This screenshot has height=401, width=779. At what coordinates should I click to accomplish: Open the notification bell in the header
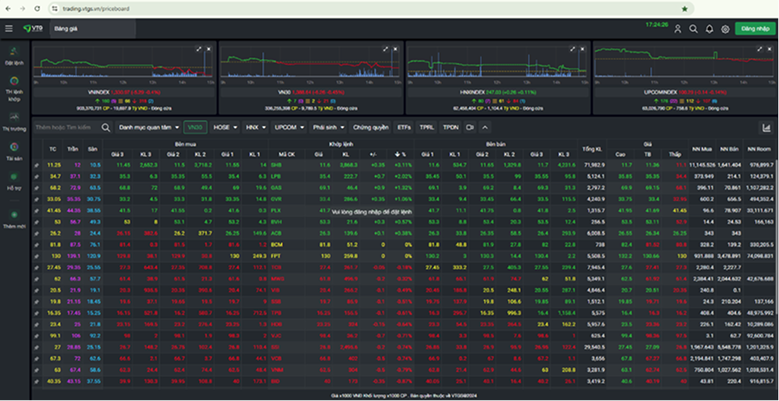(x=709, y=30)
